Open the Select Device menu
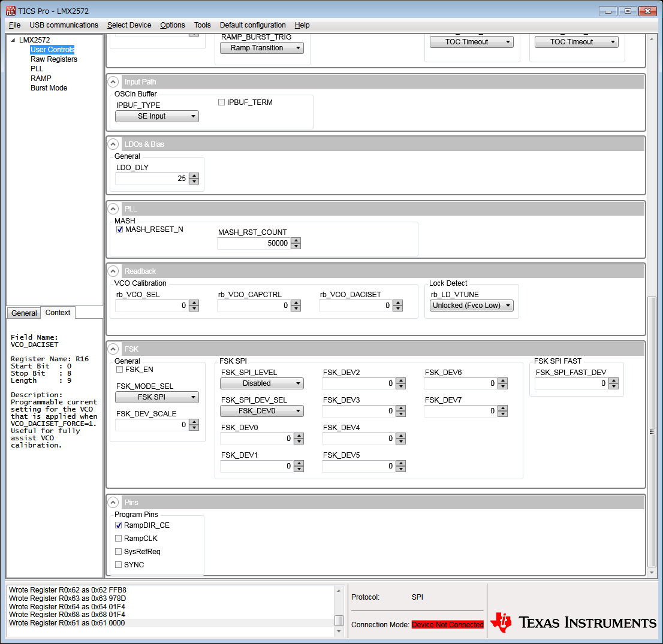Screen dimensions: 663x644 [129, 25]
